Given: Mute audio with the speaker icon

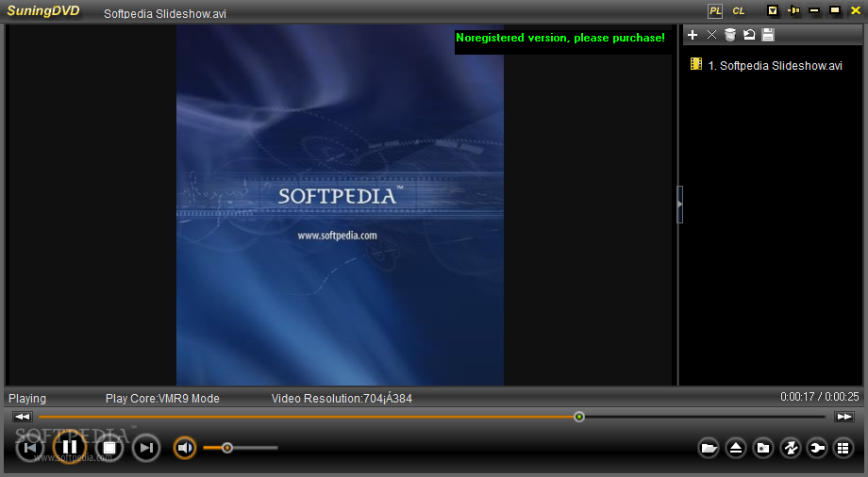Looking at the screenshot, I should (185, 448).
